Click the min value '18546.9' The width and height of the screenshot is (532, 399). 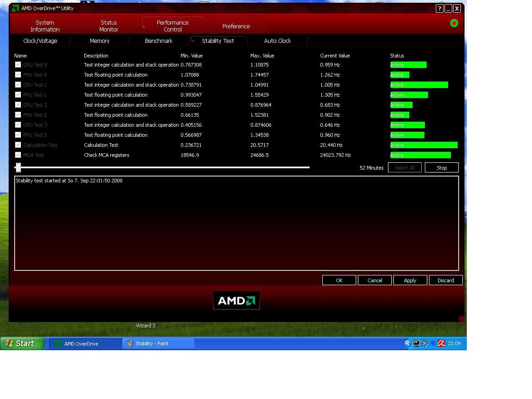190,155
